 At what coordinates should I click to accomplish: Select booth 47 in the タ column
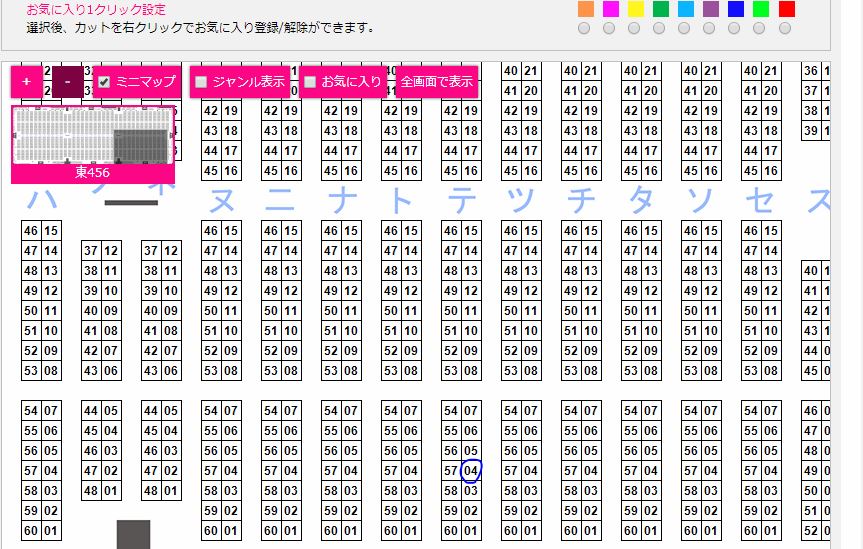pos(631,251)
